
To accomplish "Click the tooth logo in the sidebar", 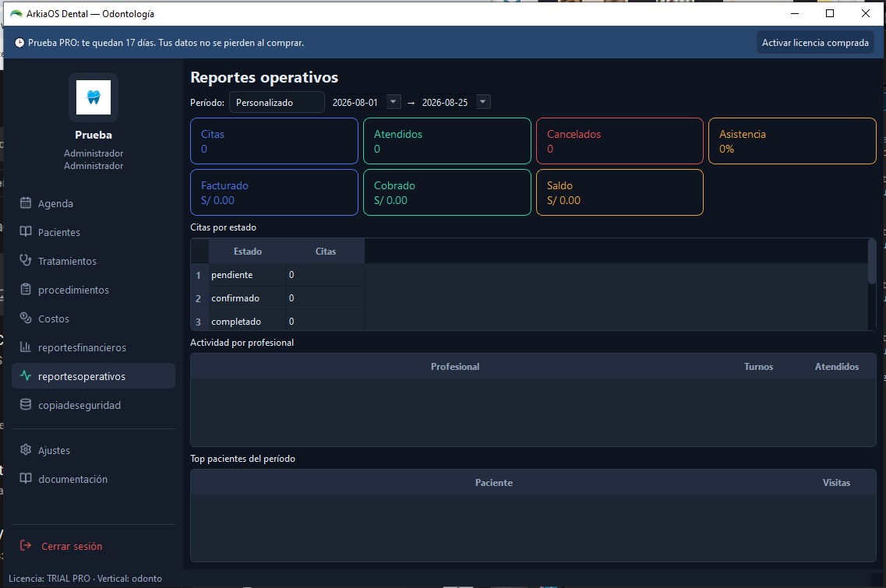I will pyautogui.click(x=94, y=97).
